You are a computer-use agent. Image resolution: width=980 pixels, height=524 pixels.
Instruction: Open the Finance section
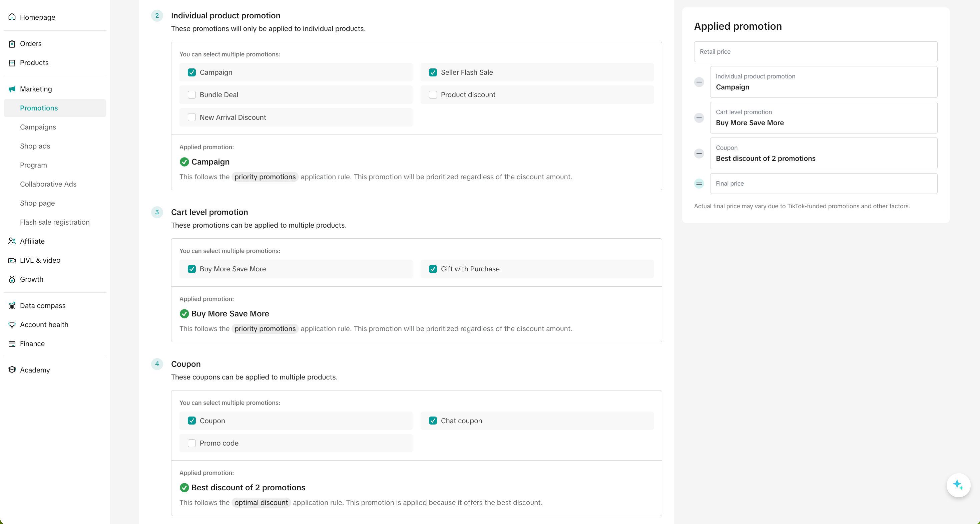point(32,344)
